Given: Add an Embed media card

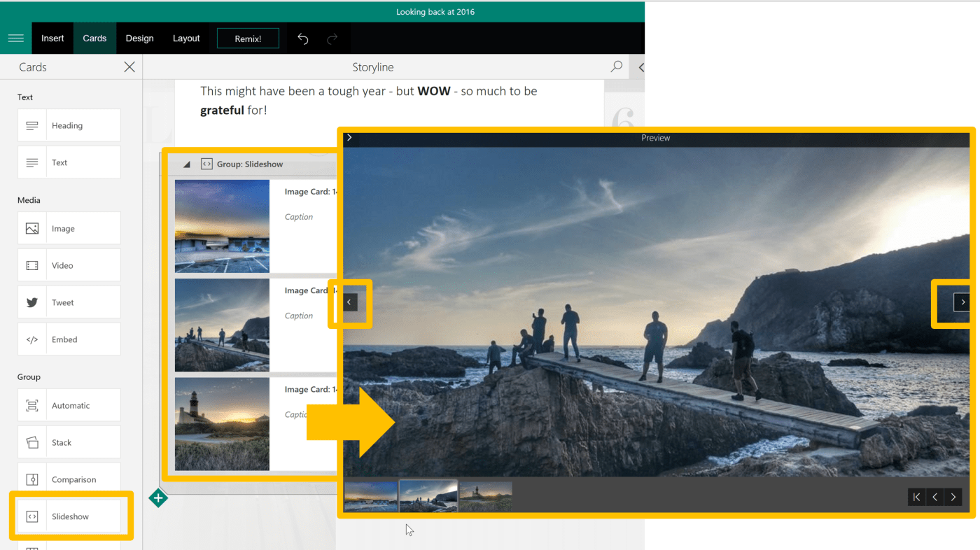Looking at the screenshot, I should coord(69,339).
